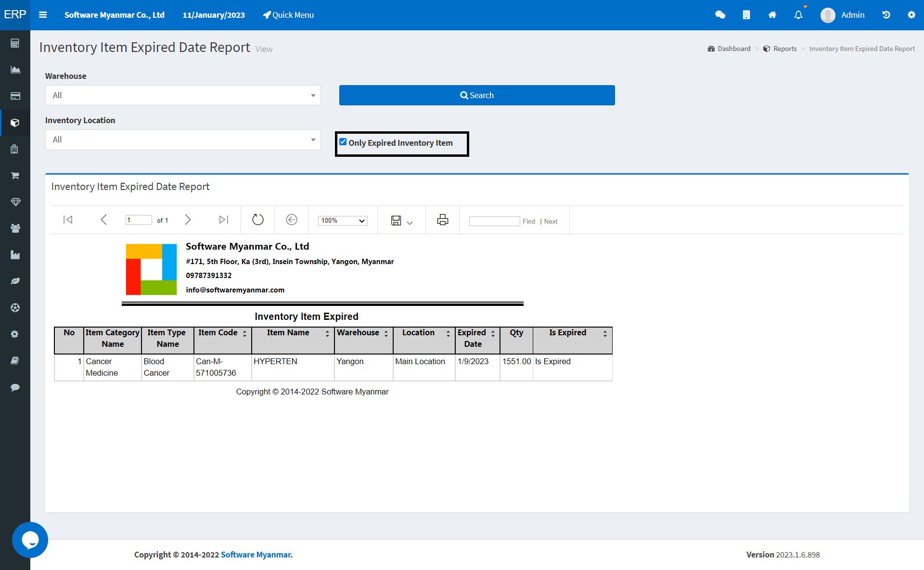The width and height of the screenshot is (924, 570).
Task: Open clipboard module in sidebar
Action: click(x=15, y=149)
